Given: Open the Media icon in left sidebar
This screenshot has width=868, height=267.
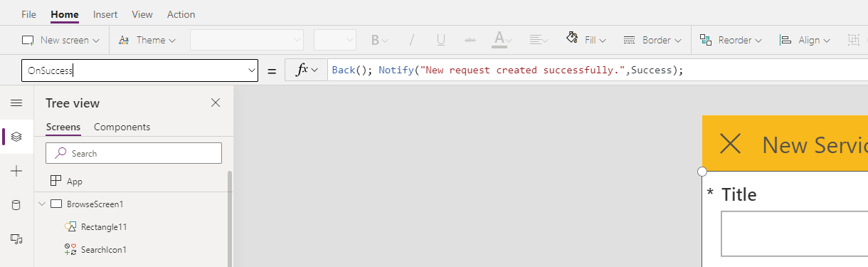Looking at the screenshot, I should point(16,239).
